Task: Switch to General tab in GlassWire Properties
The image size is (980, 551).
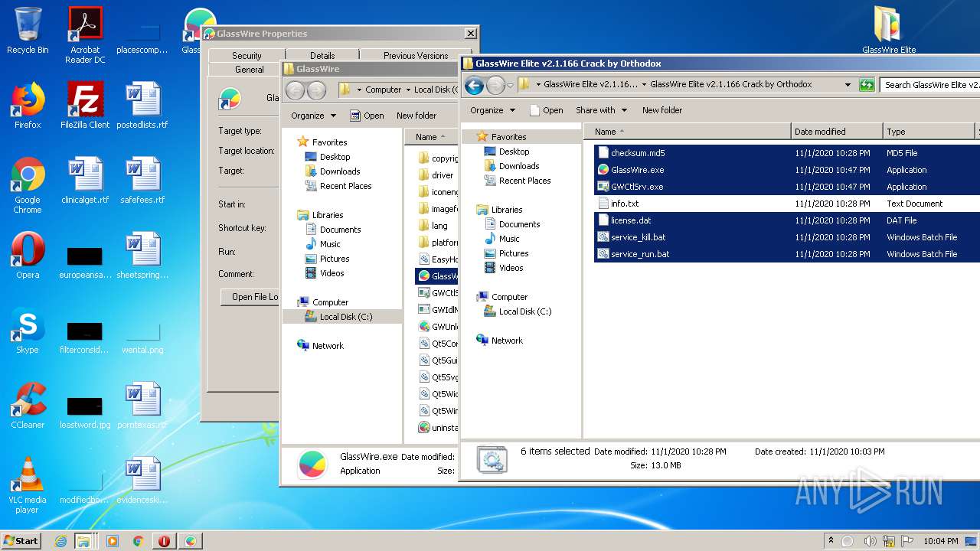Action: tap(249, 69)
